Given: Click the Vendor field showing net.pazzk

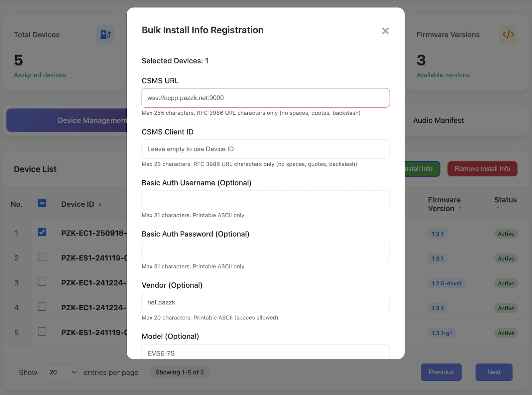Looking at the screenshot, I should [265, 303].
